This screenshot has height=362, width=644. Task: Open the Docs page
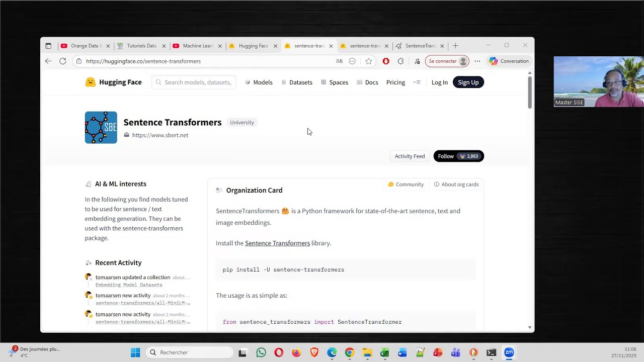(367, 82)
